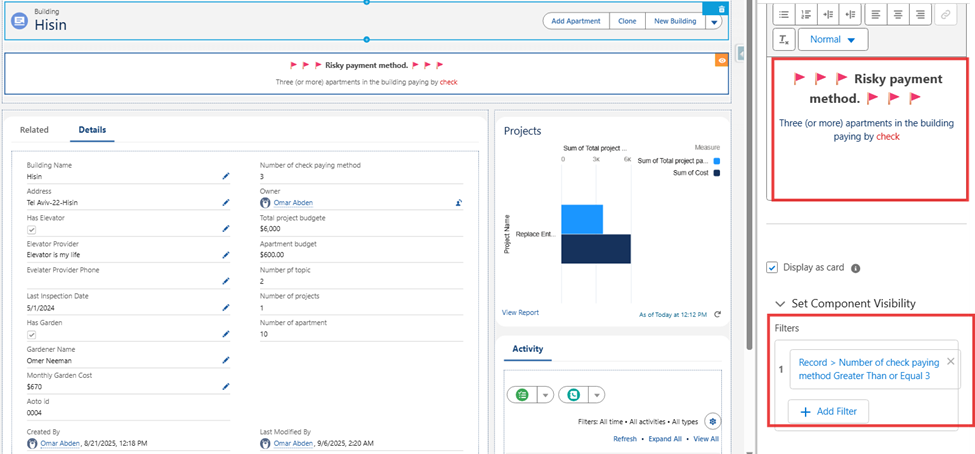
Task: Open the more actions dropdown beside New Building
Action: 714,21
